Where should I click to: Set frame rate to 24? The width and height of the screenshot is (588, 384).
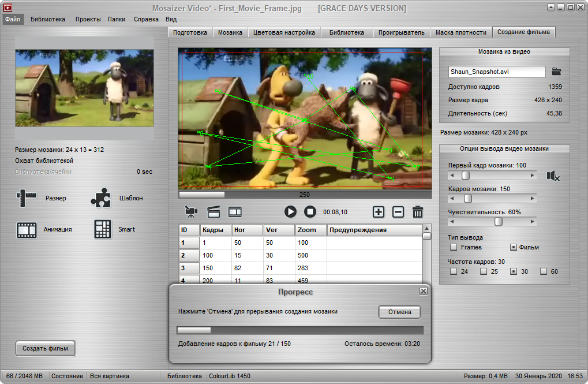tap(454, 271)
